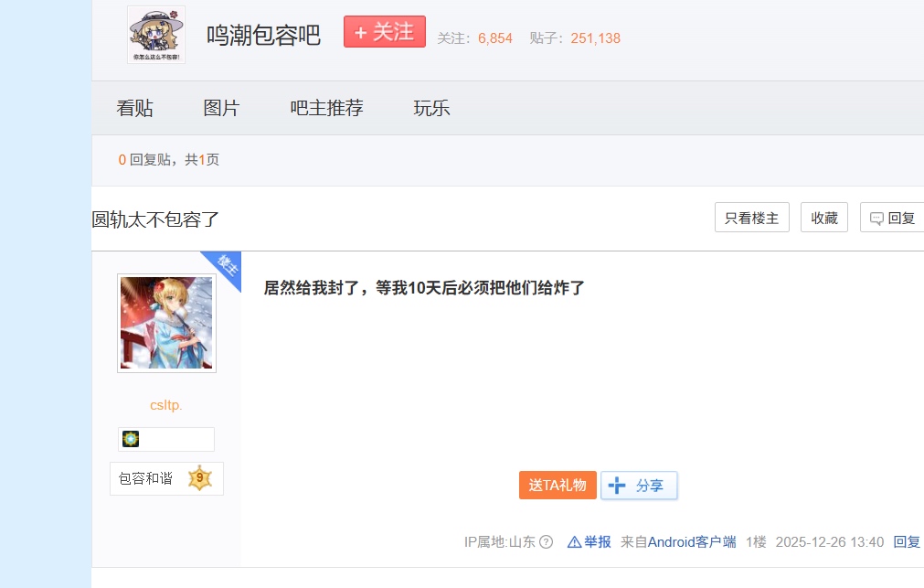Click the green medal icon under csltp.
Image resolution: width=924 pixels, height=588 pixels.
[x=131, y=439]
